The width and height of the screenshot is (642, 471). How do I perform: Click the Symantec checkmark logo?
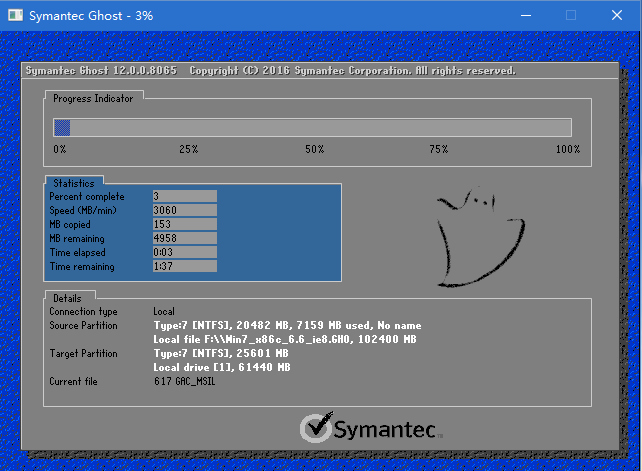pyautogui.click(x=316, y=427)
